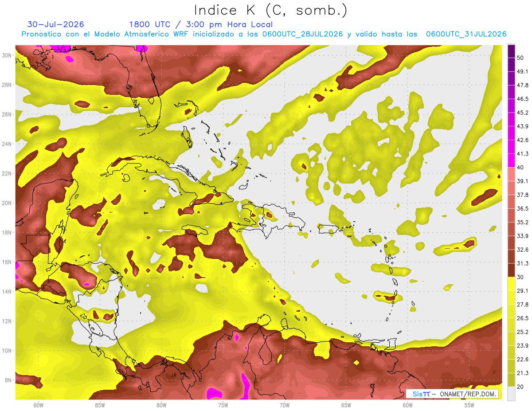Viewport: 532px width, 411px height.
Task: Click the legend value 21.3
Action: coord(523,373)
